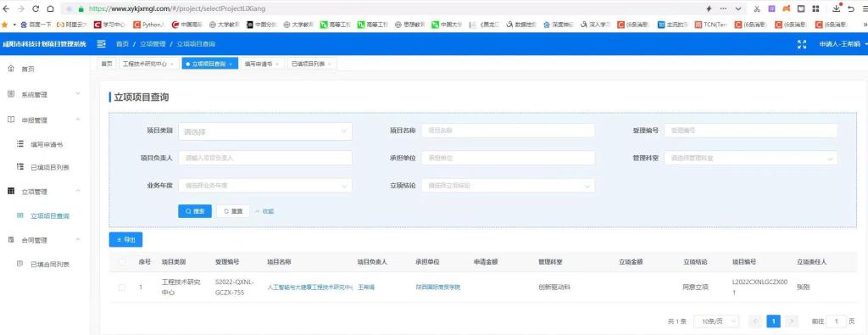
Task: Click the browser home icon
Action: 50,8
